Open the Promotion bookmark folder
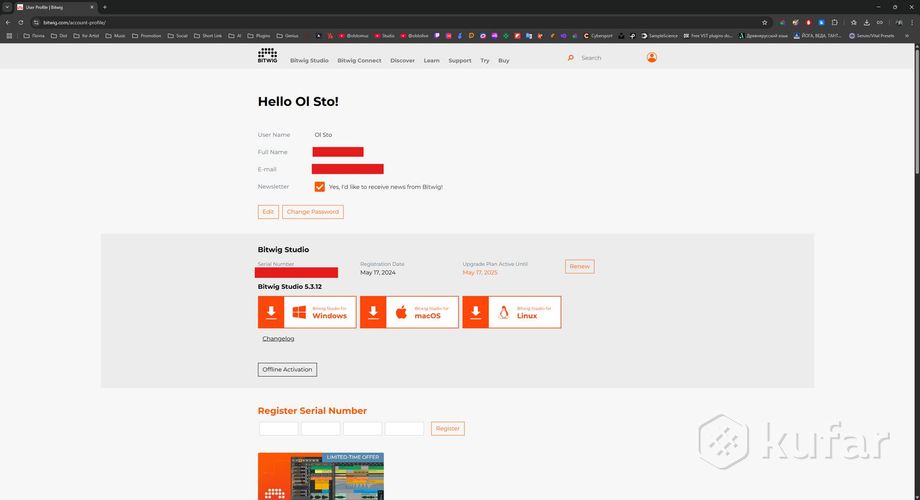Image resolution: width=920 pixels, height=500 pixels. [146, 36]
